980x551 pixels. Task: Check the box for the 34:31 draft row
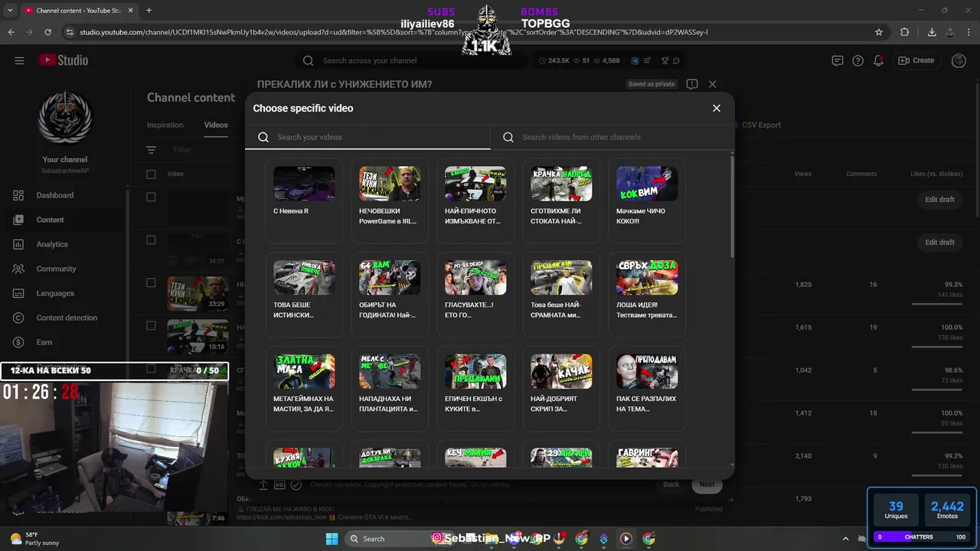(x=151, y=240)
